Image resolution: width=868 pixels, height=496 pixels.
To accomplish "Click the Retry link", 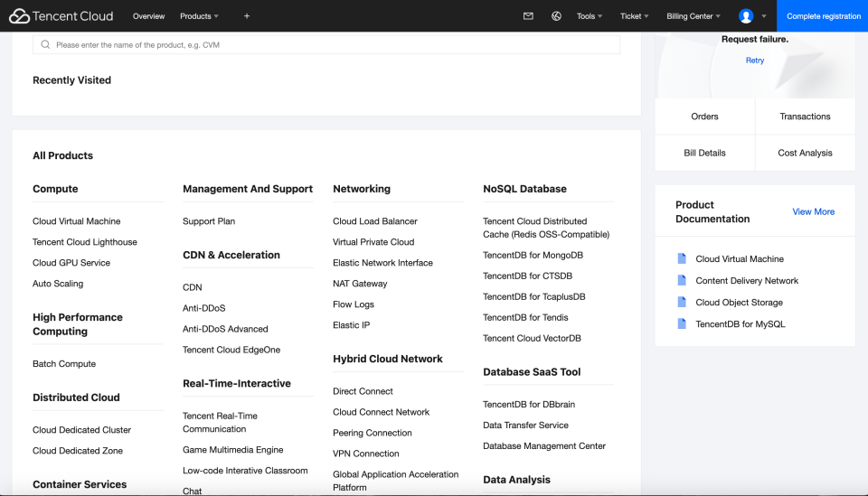I will (754, 61).
